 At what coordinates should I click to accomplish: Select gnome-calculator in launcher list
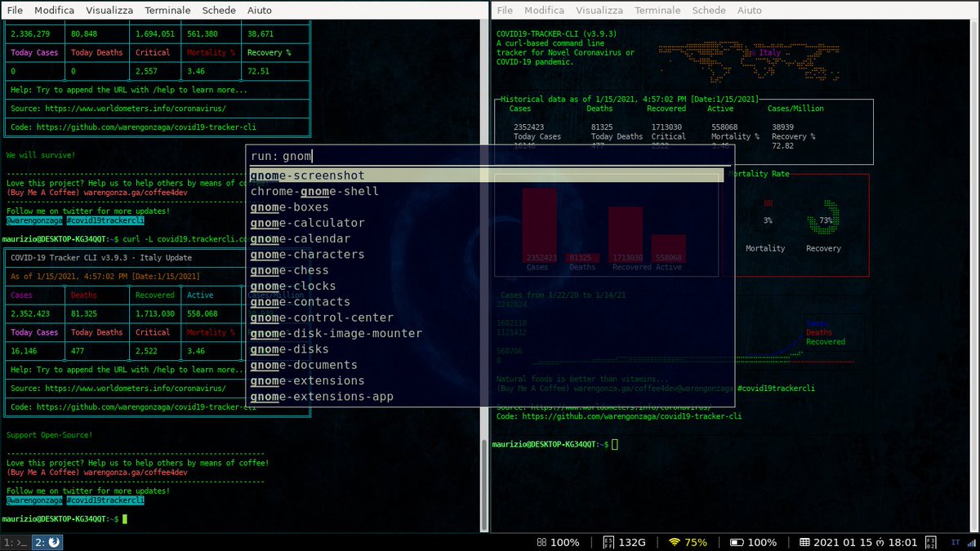pos(486,223)
